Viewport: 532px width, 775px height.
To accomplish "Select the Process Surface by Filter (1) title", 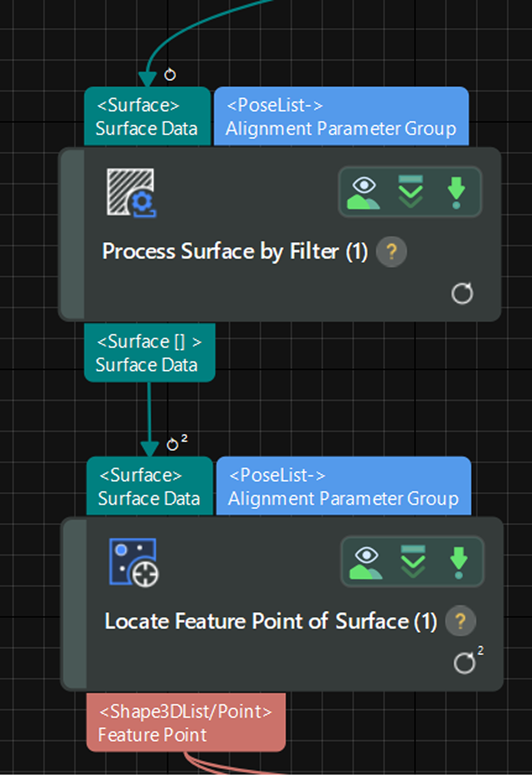I will click(235, 252).
